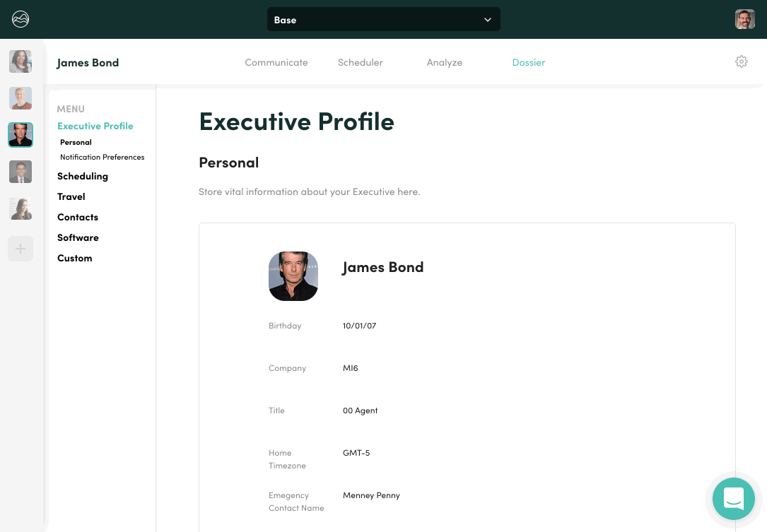Image resolution: width=767 pixels, height=532 pixels.
Task: Click 'Store vital information' description text
Action: (x=309, y=191)
